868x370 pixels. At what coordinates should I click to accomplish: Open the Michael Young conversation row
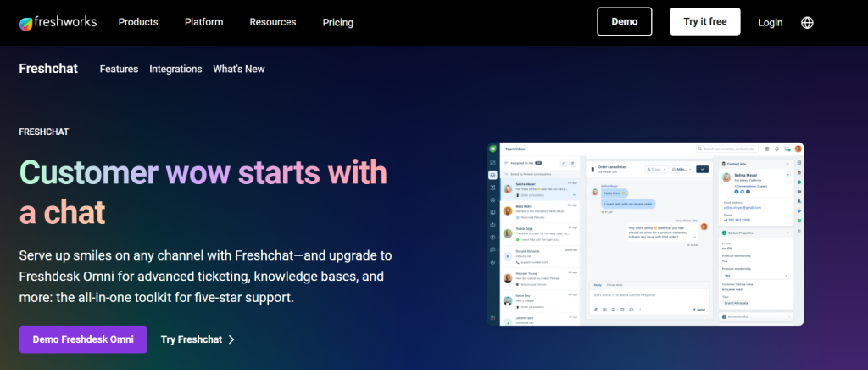click(x=539, y=279)
